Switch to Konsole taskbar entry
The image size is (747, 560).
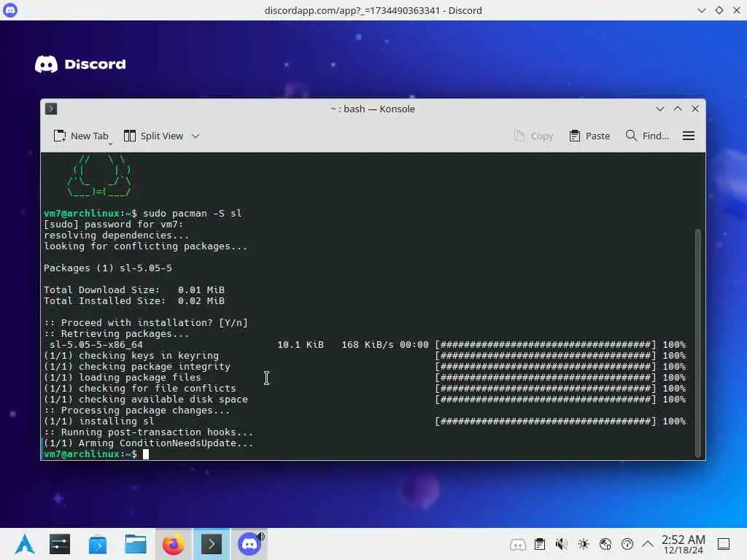212,544
